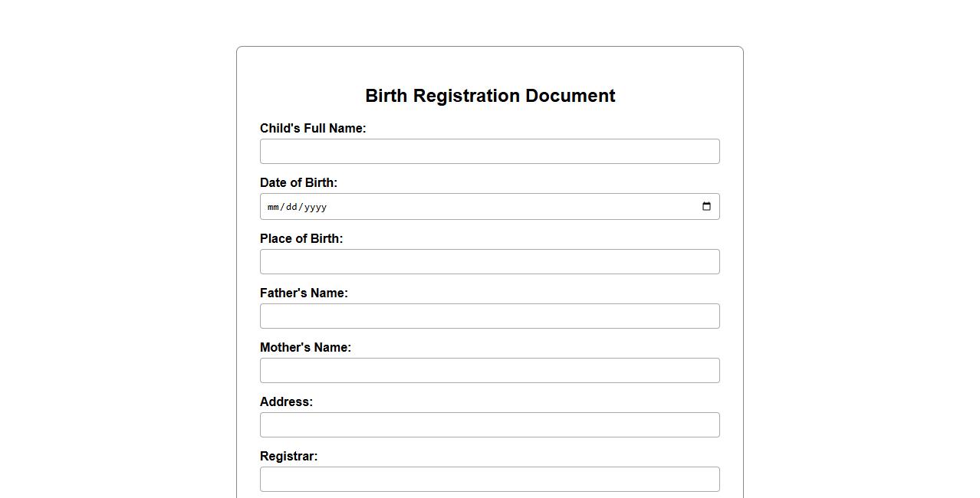Image resolution: width=980 pixels, height=498 pixels.
Task: Click the Birth Registration Document heading
Action: (490, 96)
